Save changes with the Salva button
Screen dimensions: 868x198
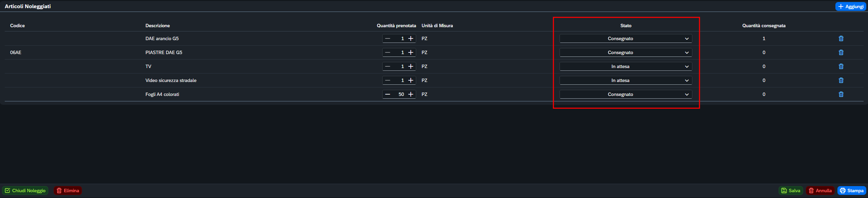coord(791,191)
